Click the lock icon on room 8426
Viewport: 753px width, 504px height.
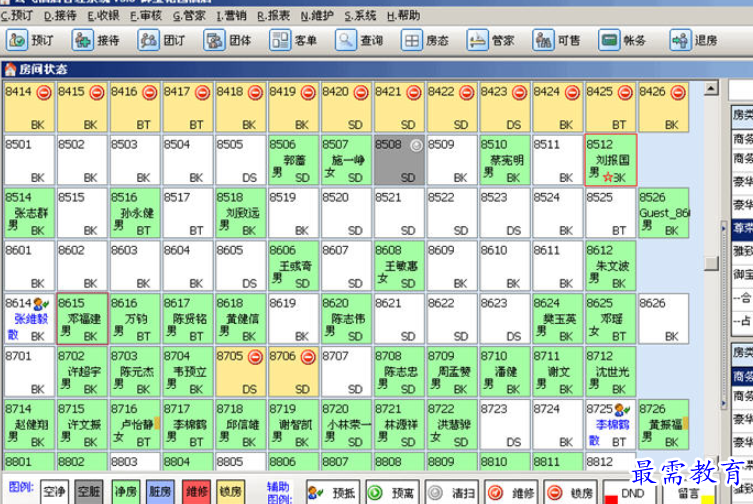[x=678, y=92]
